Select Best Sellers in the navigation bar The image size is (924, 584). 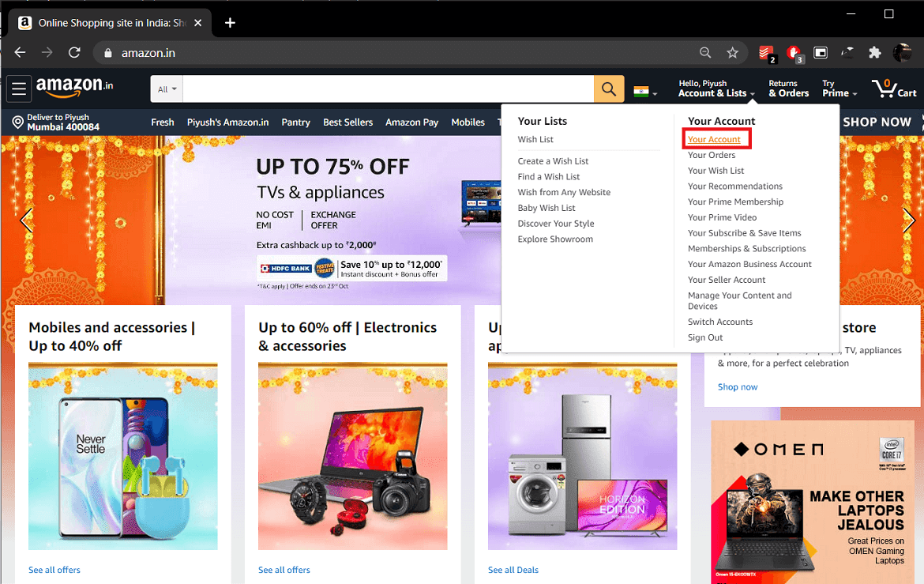347,122
